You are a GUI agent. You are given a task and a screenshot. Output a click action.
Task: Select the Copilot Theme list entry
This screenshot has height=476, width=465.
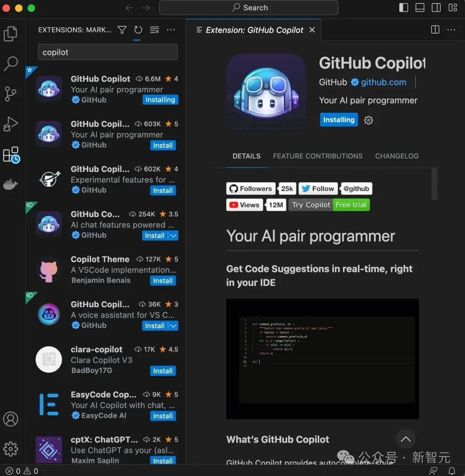point(105,270)
